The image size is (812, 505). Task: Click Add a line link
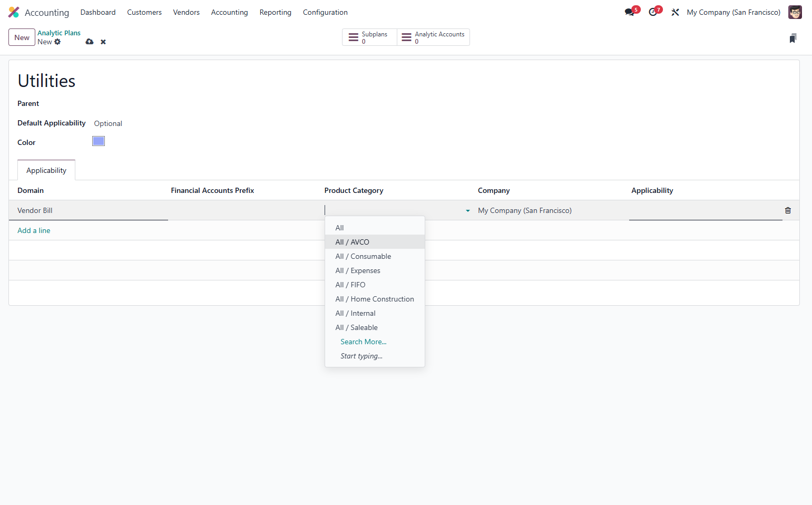pos(34,230)
